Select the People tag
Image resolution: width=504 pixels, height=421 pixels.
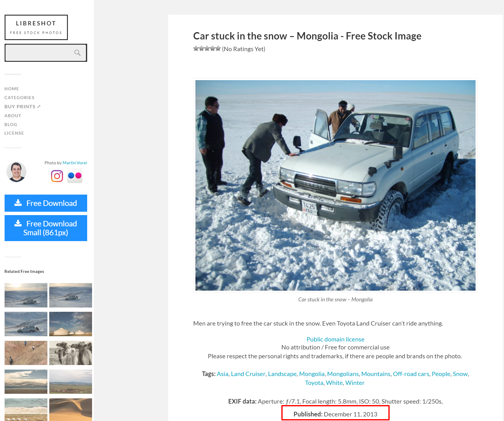tap(441, 374)
